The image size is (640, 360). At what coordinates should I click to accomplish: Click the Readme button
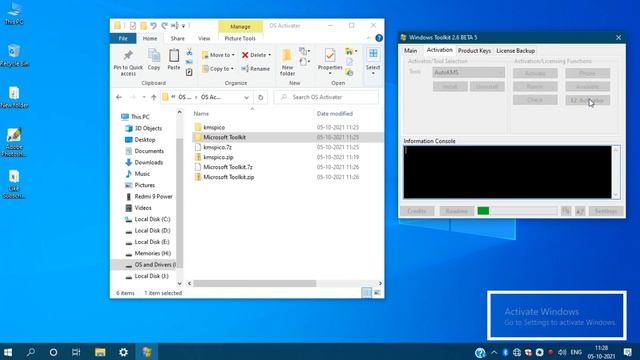click(x=456, y=211)
